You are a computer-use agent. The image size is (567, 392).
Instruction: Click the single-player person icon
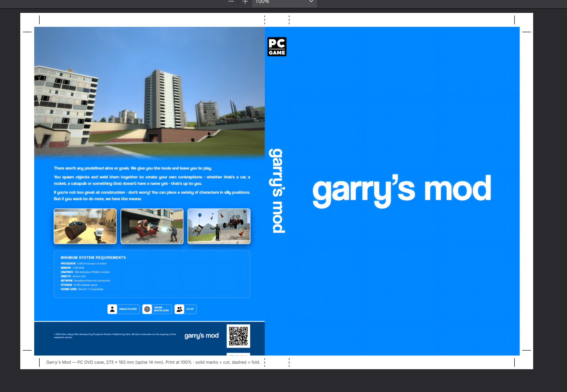112,309
